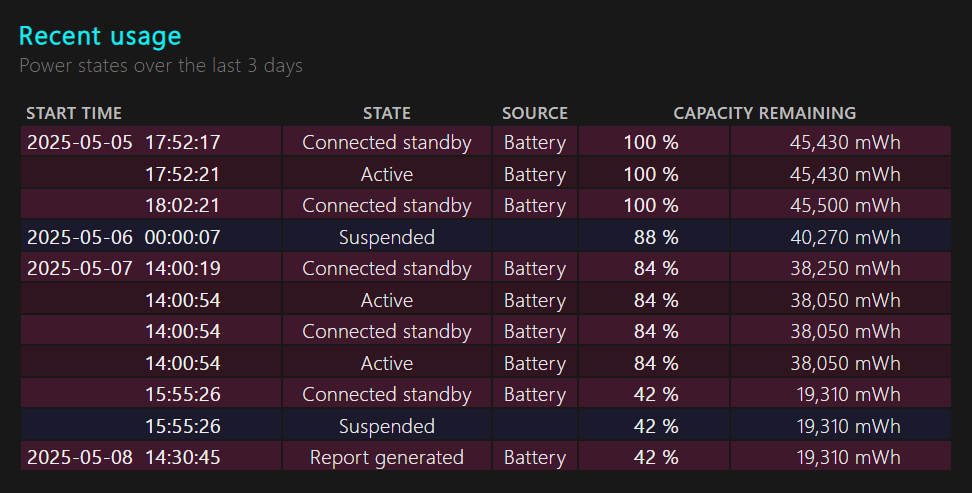This screenshot has width=972, height=493.
Task: Click the SOURCE column header
Action: tap(534, 113)
